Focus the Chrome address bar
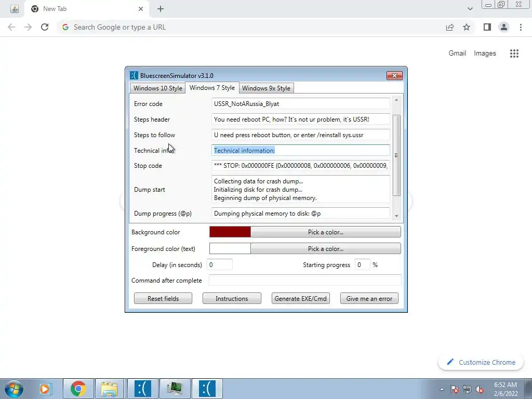Screen dimensions: 532x399 251,27
